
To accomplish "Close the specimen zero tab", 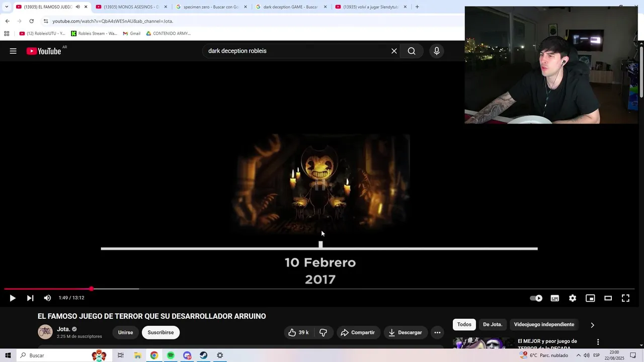I will pyautogui.click(x=246, y=7).
